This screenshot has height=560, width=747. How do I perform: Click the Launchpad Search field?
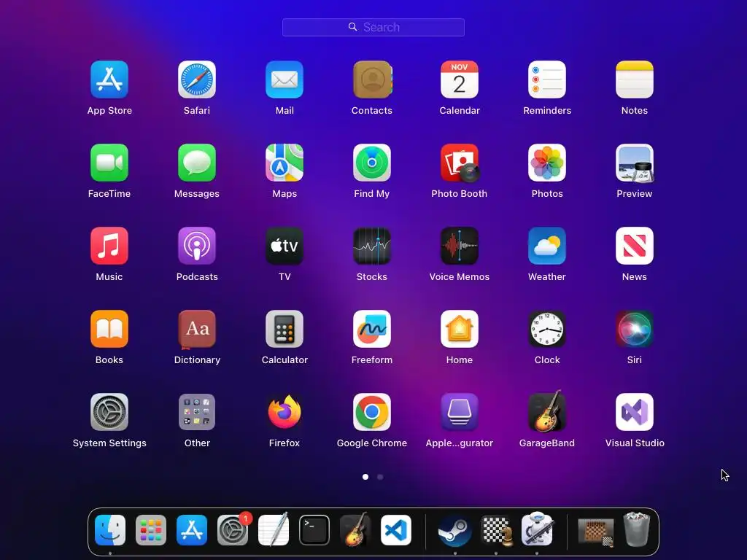373,27
